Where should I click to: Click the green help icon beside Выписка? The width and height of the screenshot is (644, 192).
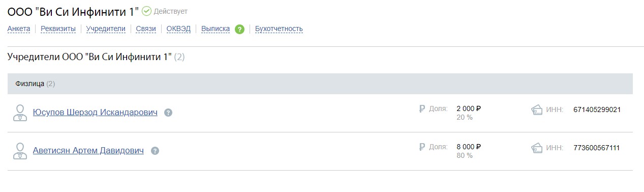(x=240, y=30)
